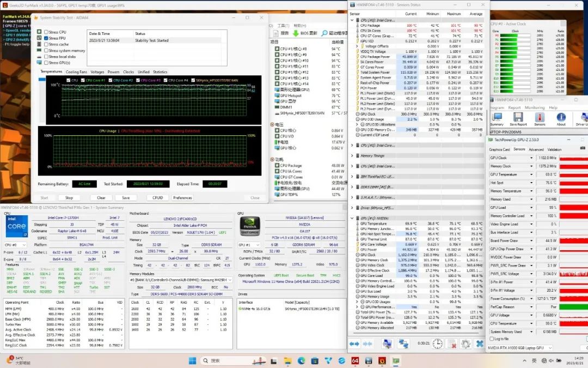Open the Graphics Card tab in GPU-Z
Image resolution: width=588 pixels, height=368 pixels.
coord(499,149)
